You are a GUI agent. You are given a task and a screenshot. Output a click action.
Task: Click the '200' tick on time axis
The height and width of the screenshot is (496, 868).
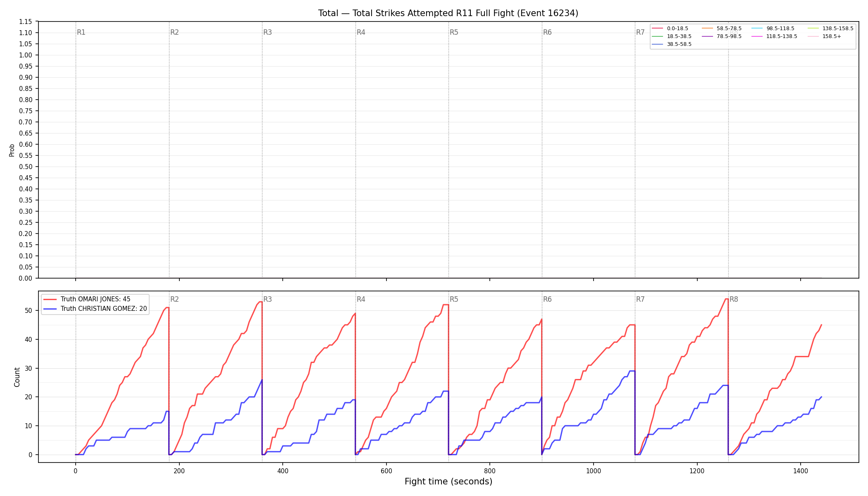click(179, 471)
